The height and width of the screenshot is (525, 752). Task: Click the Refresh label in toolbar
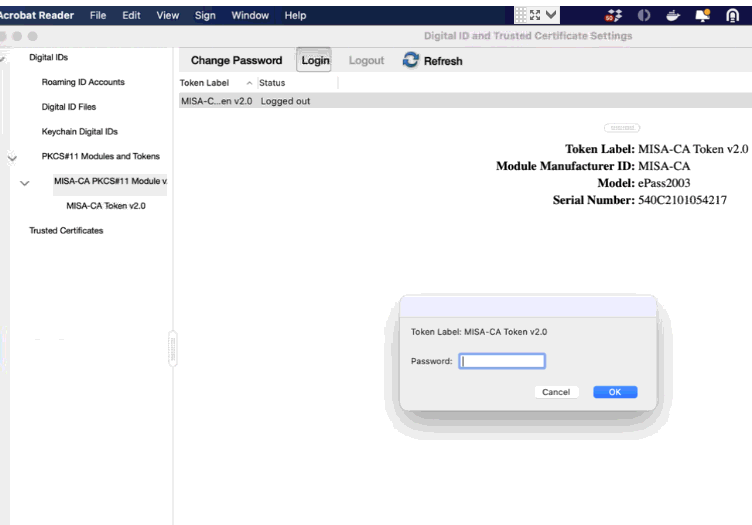(x=443, y=61)
